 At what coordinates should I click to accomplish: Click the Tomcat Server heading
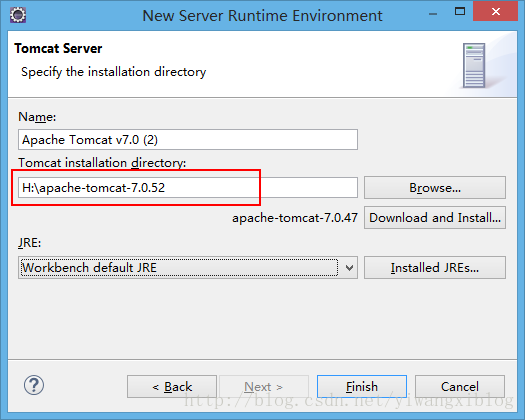[x=58, y=49]
